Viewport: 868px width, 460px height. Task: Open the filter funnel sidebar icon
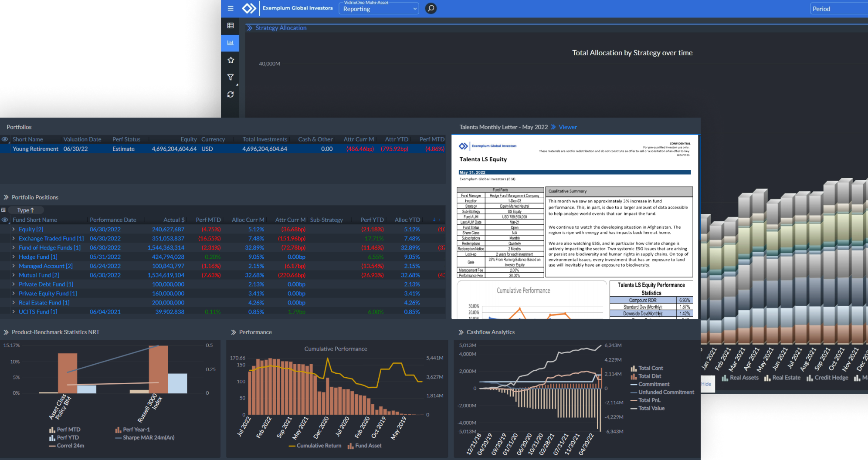(231, 77)
